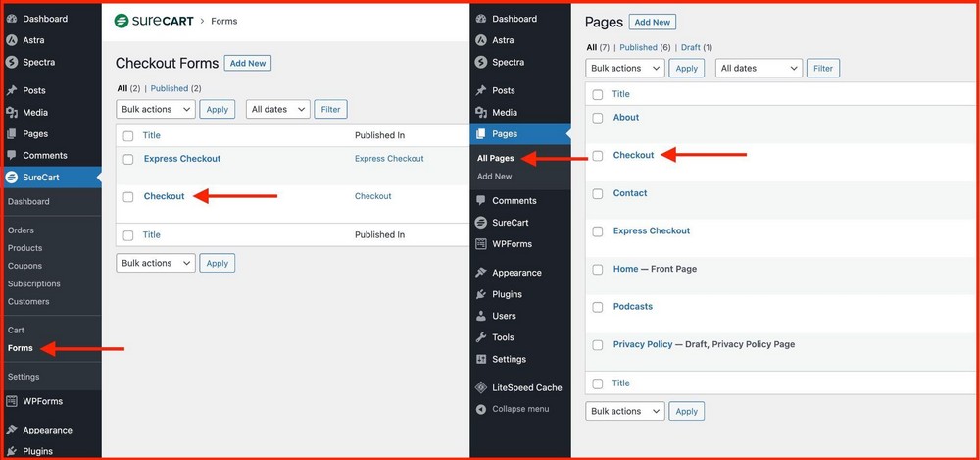
Task: Tick the Express Checkout page checkbox in Pages list
Action: pos(598,231)
